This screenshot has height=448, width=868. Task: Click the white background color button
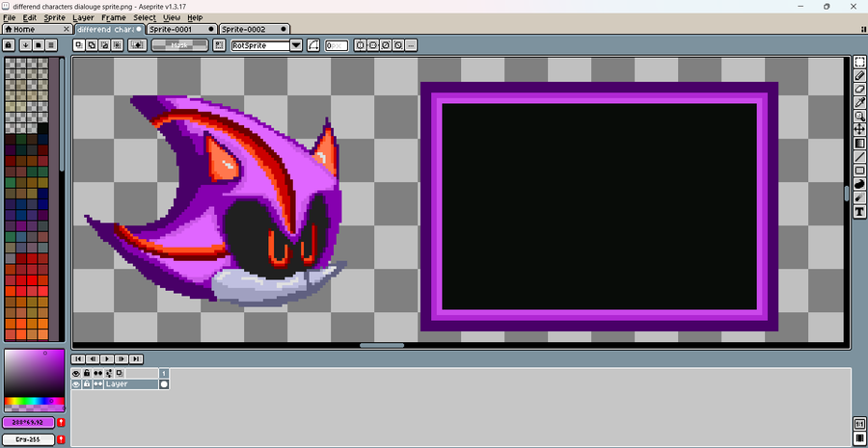[28, 439]
